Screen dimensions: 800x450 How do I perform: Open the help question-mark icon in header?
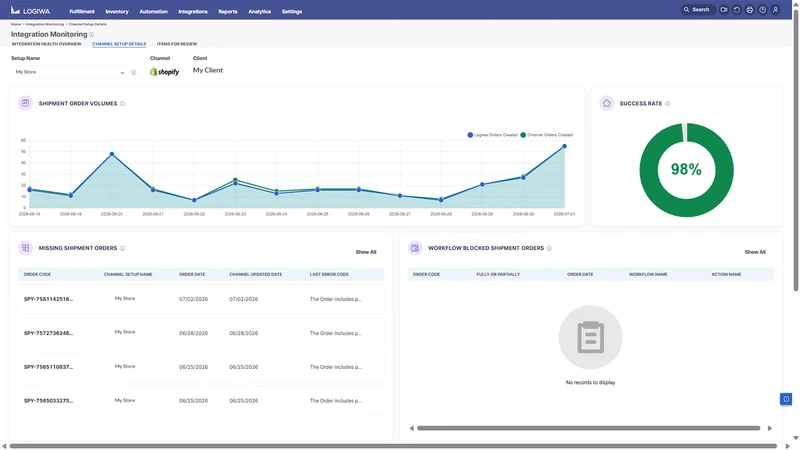click(762, 10)
